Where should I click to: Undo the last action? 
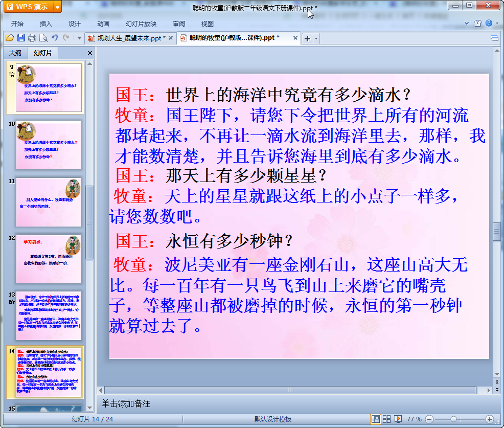[55, 38]
